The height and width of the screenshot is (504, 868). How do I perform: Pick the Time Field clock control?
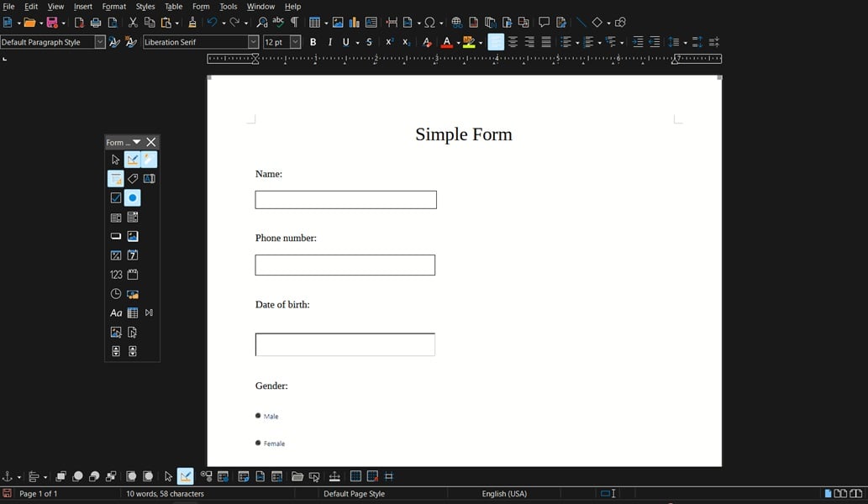(116, 294)
